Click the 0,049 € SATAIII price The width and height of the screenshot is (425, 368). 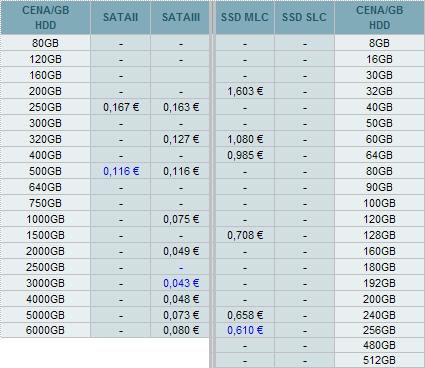pos(181,251)
